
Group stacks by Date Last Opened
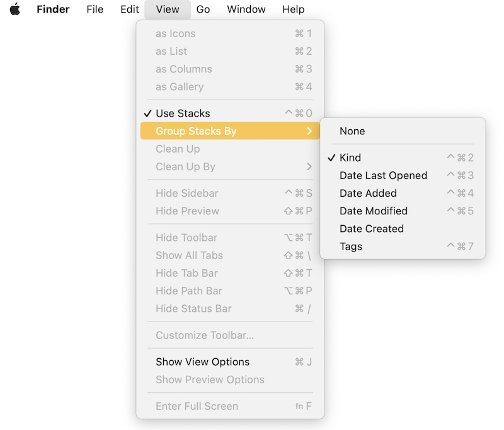[x=383, y=175]
